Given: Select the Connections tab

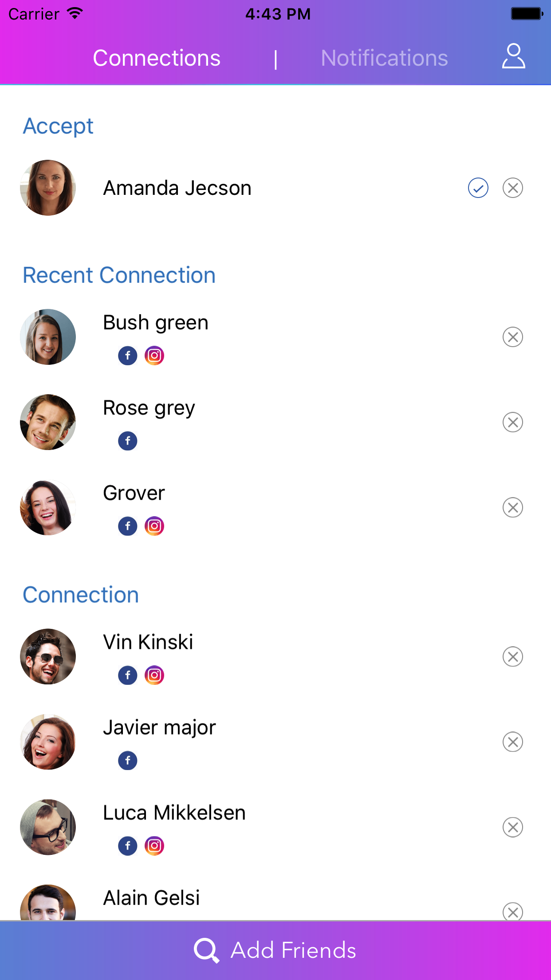Looking at the screenshot, I should 157,58.
